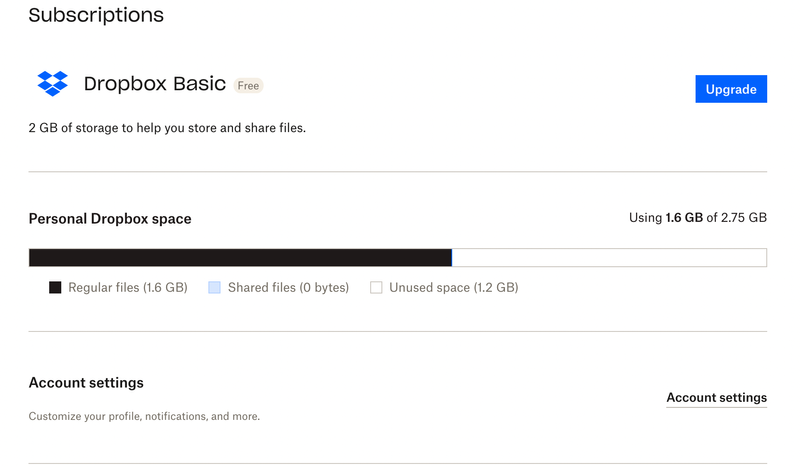
Task: Click the 'Customize your profile' description text
Action: click(144, 416)
